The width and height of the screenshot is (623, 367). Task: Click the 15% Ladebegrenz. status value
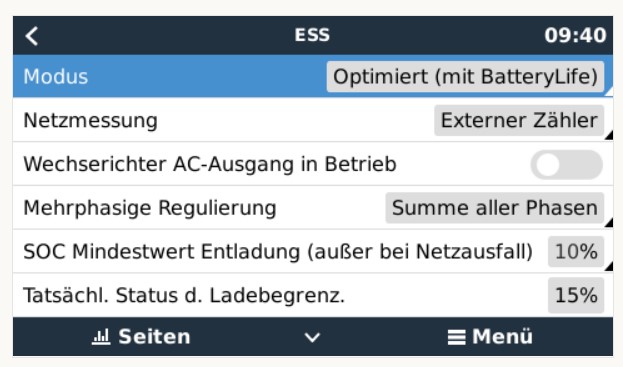[576, 295]
